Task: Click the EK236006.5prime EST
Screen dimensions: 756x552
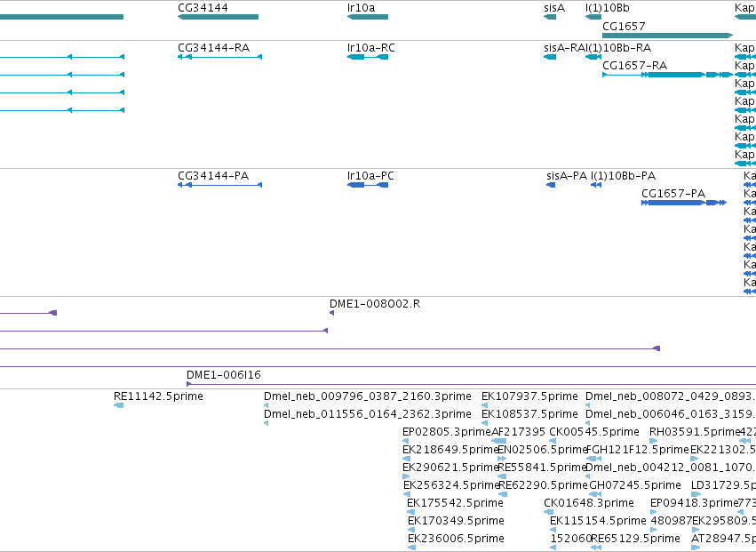Action: (411, 548)
